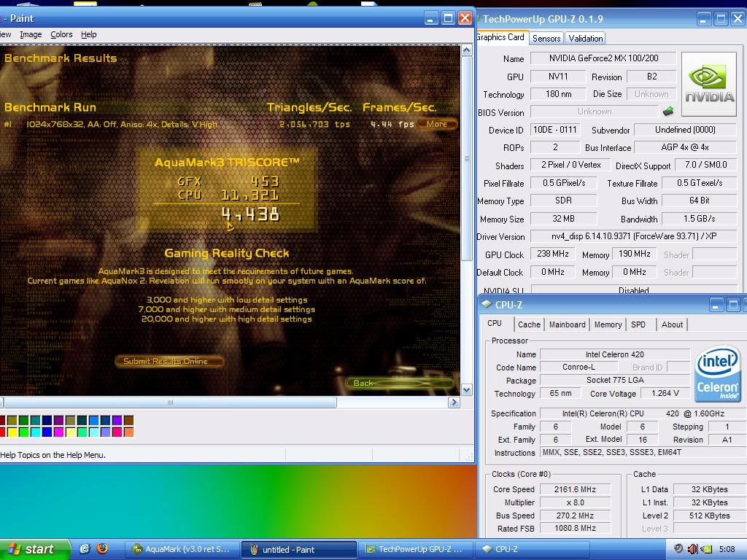Select the Graphics Card tab in GPU-Z
This screenshot has height=560, width=747.
pyautogui.click(x=502, y=37)
